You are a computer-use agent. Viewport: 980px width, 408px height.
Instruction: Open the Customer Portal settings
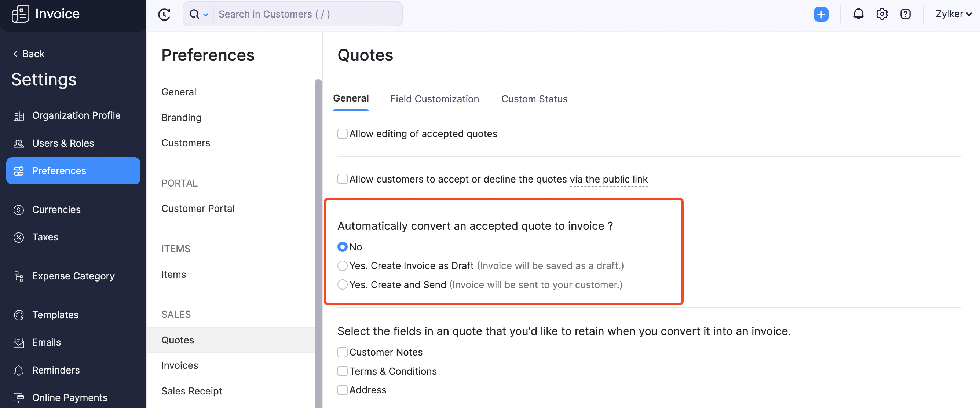(197, 208)
